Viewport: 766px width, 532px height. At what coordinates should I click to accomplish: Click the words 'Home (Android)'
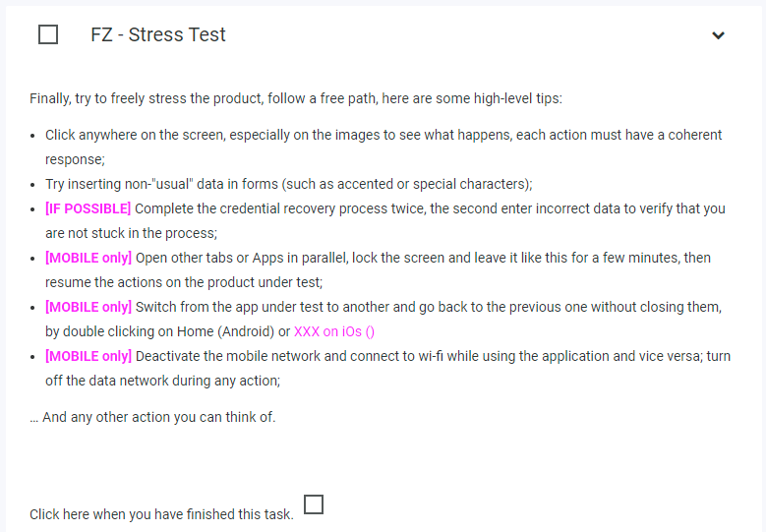pos(225,331)
